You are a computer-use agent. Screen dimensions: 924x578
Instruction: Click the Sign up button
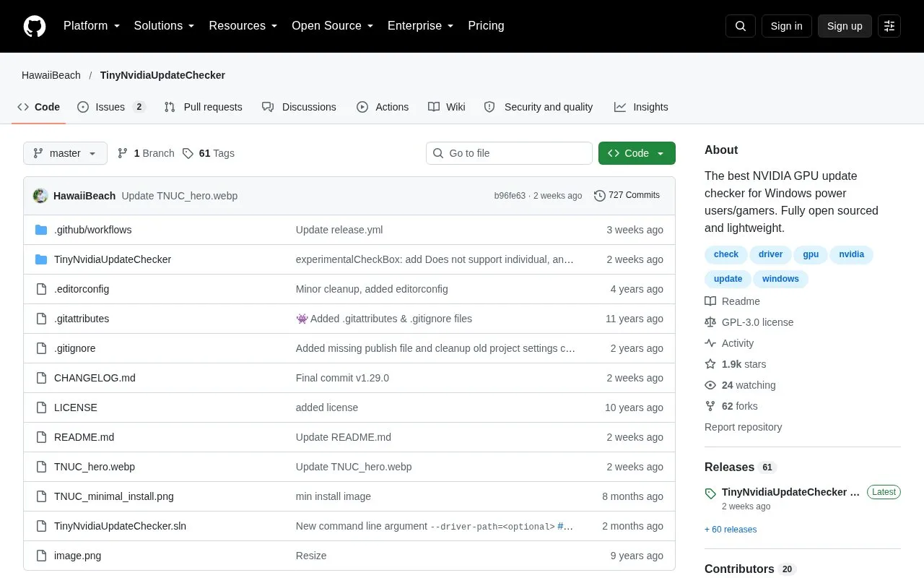point(845,26)
